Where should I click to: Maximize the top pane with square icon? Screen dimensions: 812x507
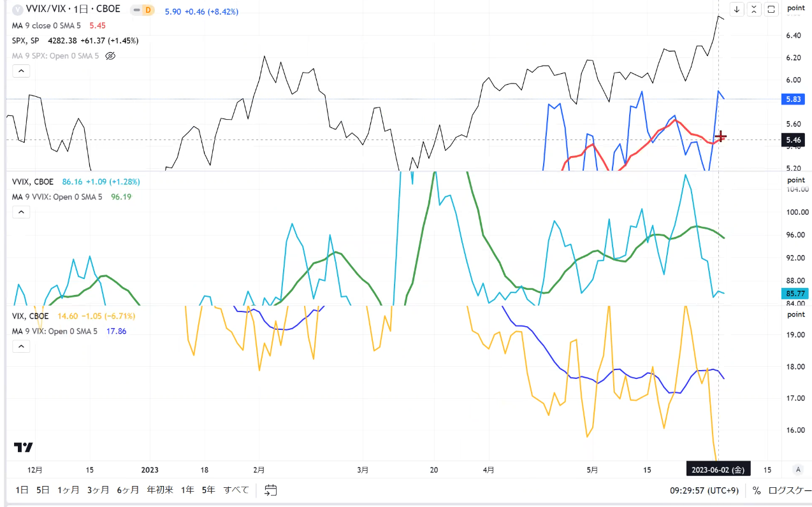771,9
